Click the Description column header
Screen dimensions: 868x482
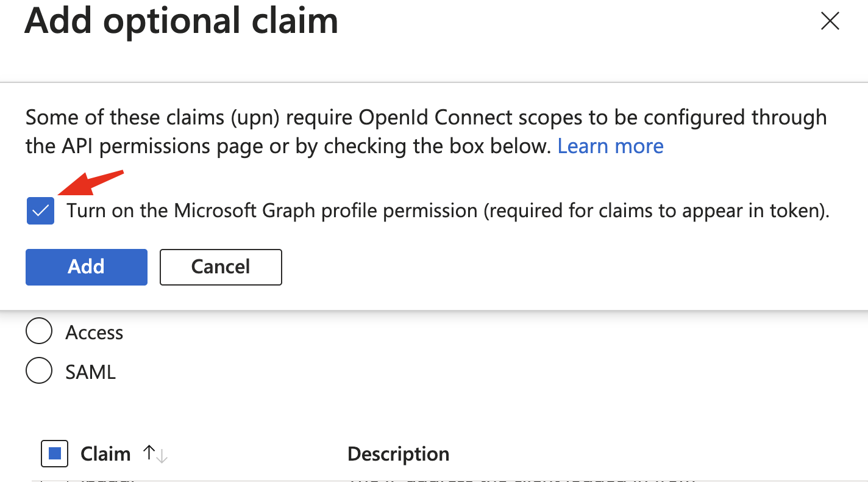(398, 453)
